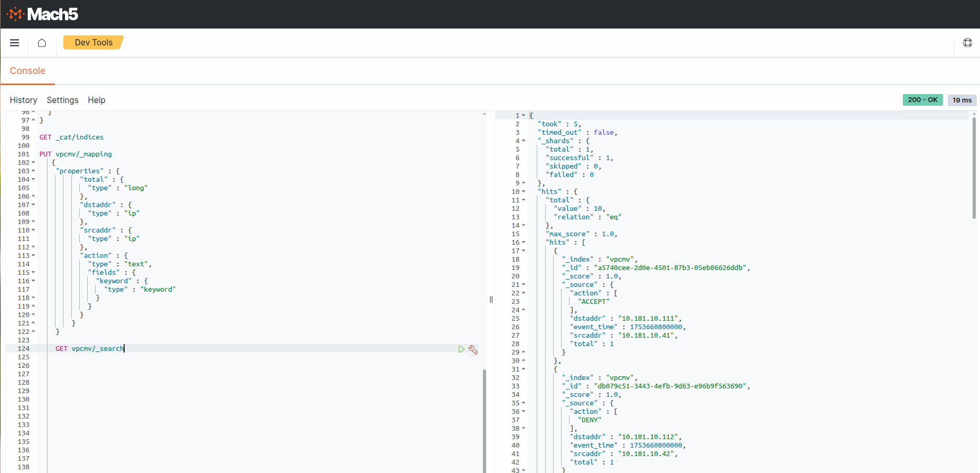Open the Settings menu
The height and width of the screenshot is (473, 980).
[62, 100]
